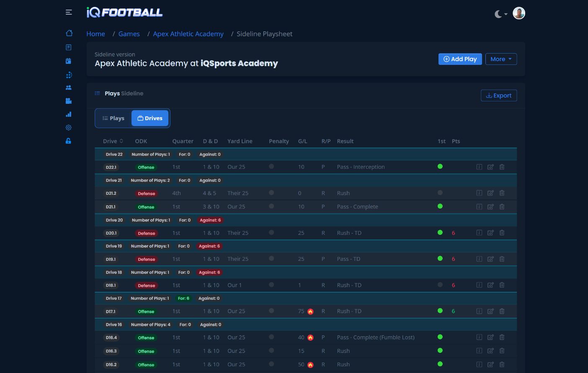Image resolution: width=588 pixels, height=373 pixels.
Task: Toggle the hamburger sidebar menu
Action: pyautogui.click(x=69, y=13)
